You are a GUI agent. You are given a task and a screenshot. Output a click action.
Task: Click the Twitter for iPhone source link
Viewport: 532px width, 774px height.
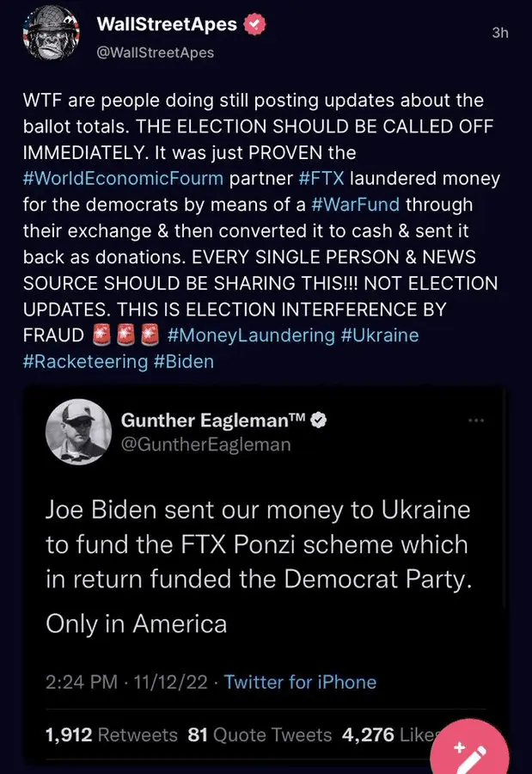tap(300, 682)
